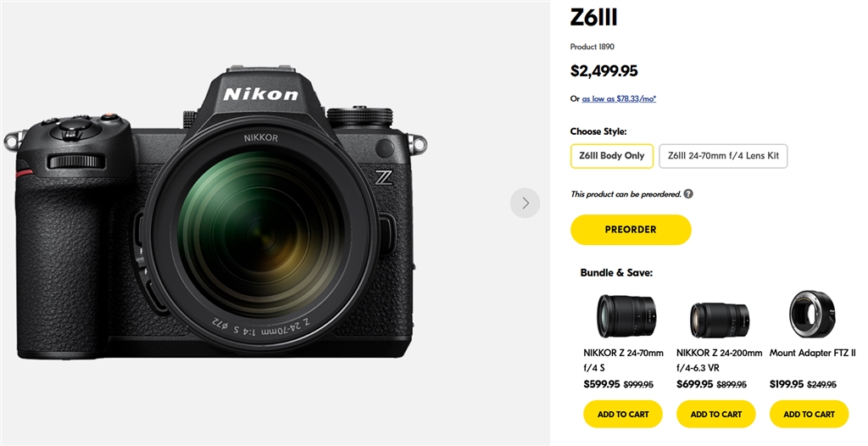This screenshot has height=446, width=868.
Task: Add the NIKKOR Z 24-200mm lens to cart
Action: (716, 414)
